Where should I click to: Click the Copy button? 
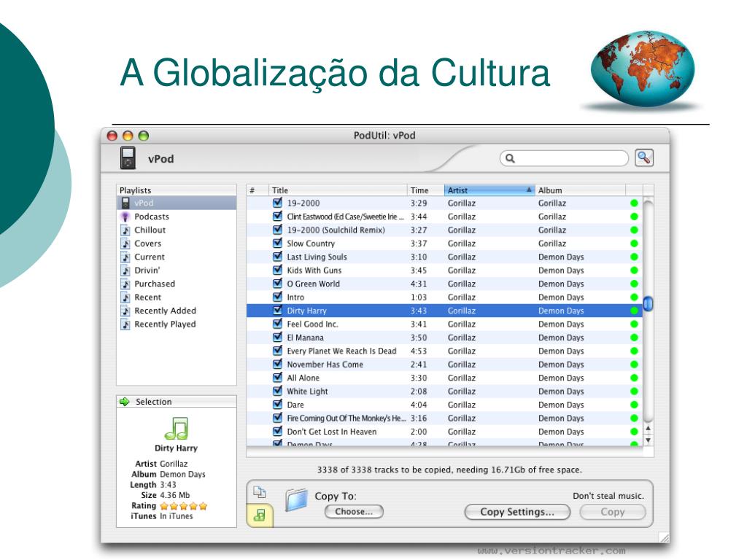pyautogui.click(x=613, y=512)
